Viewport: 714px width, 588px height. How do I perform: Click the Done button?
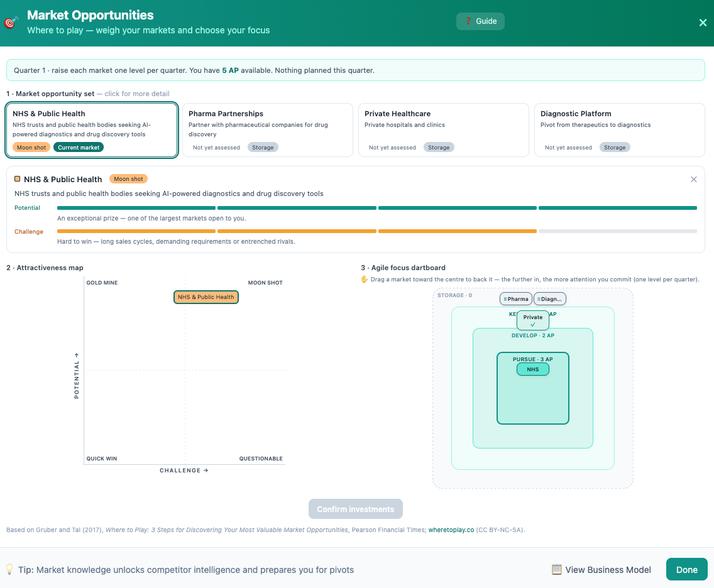point(687,569)
